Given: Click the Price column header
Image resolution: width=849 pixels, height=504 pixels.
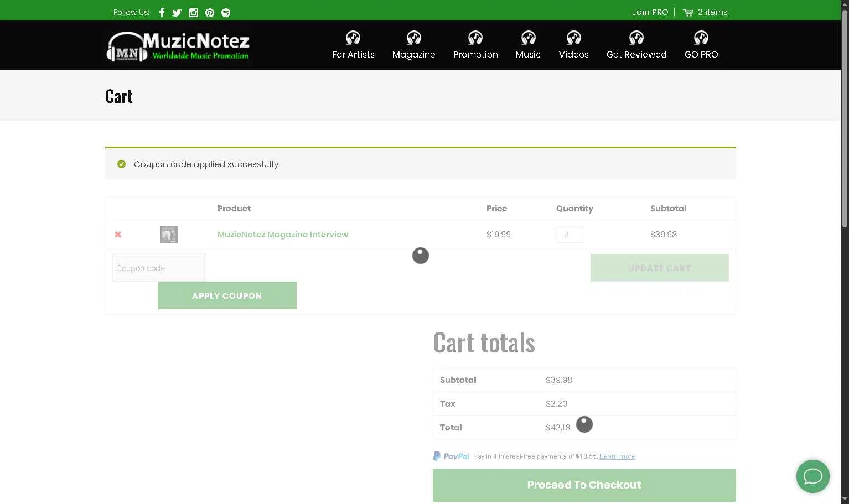Looking at the screenshot, I should (496, 209).
